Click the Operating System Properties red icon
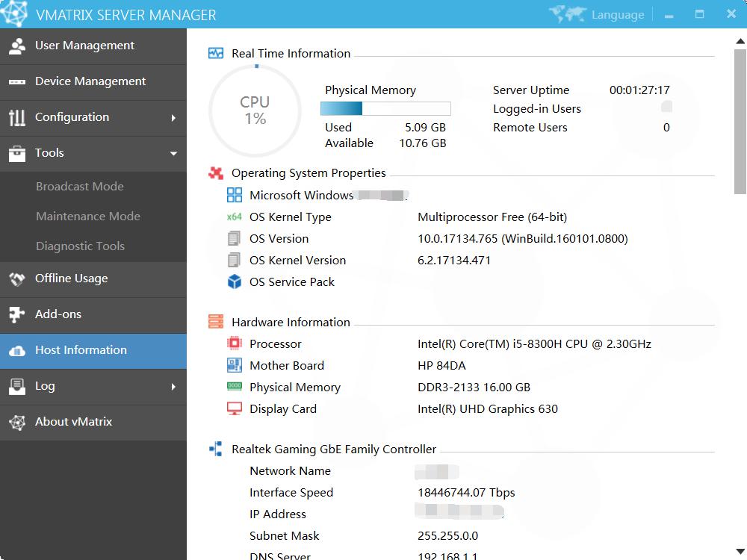This screenshot has height=560, width=747. click(216, 173)
